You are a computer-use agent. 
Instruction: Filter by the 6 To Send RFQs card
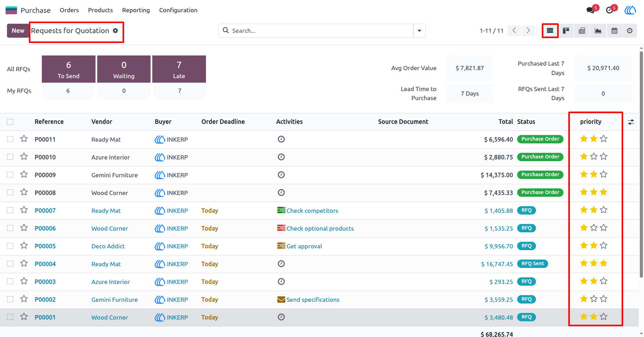pos(69,69)
